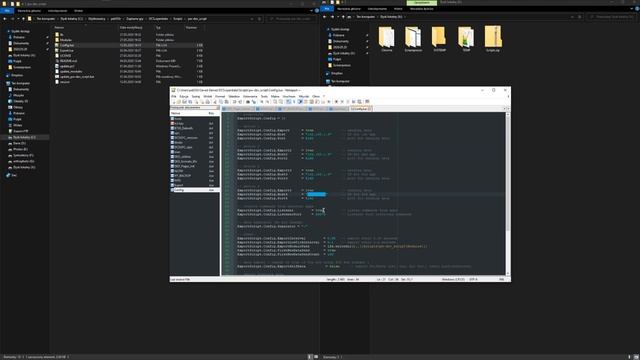Viewport: 640px width, 360px height.
Task: Select Modules folder in left Explorer
Action: tap(129, 40)
